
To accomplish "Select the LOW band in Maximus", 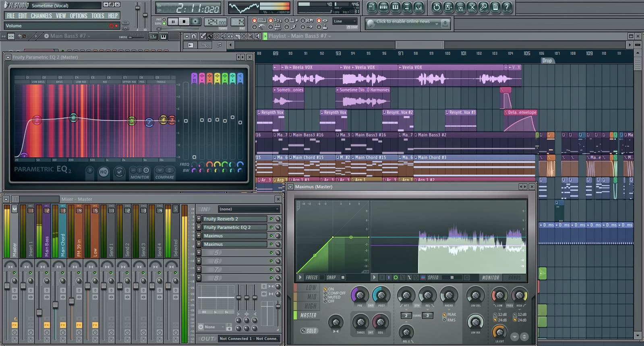I will [x=307, y=288].
